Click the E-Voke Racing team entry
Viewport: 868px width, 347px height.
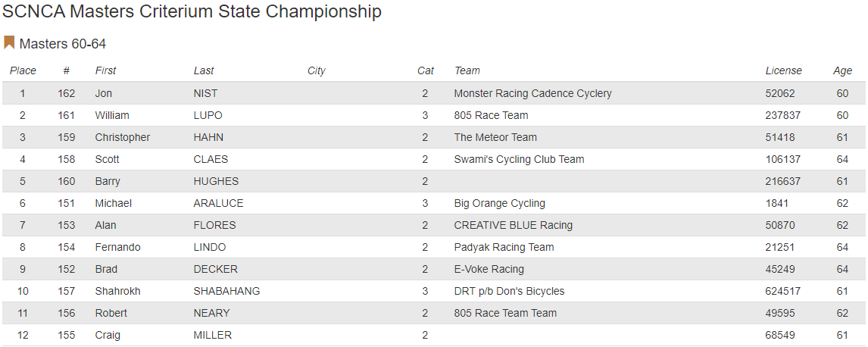[x=489, y=269]
